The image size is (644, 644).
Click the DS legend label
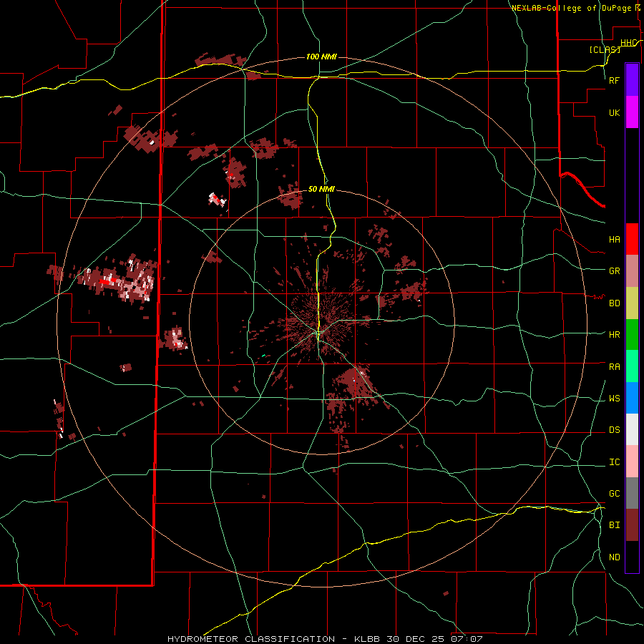614,429
